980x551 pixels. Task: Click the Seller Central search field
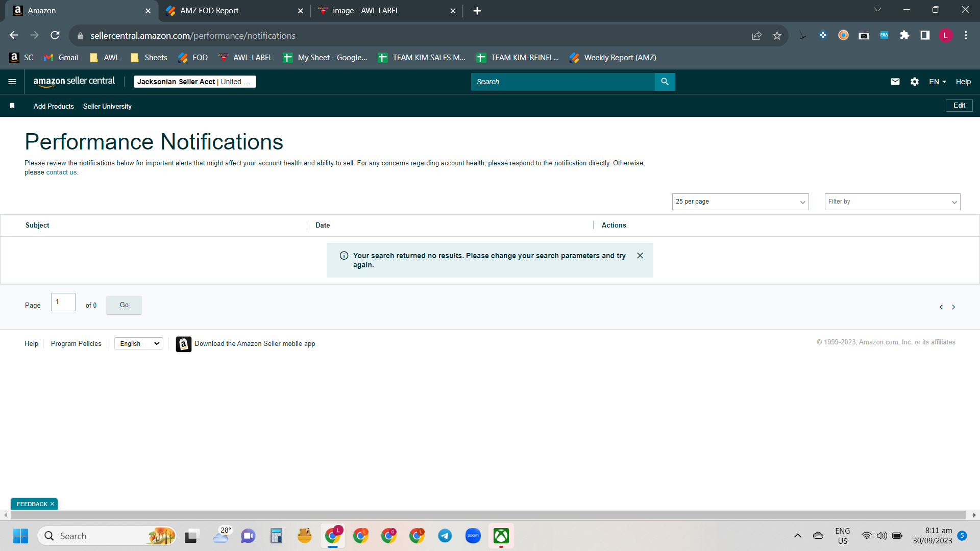coord(562,82)
